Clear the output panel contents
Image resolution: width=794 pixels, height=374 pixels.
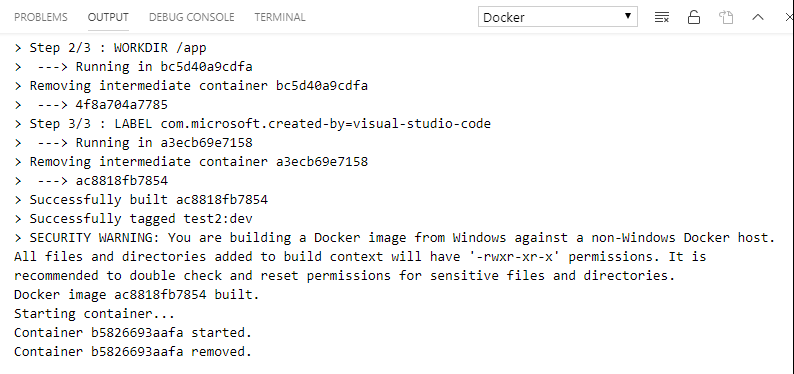click(x=661, y=17)
